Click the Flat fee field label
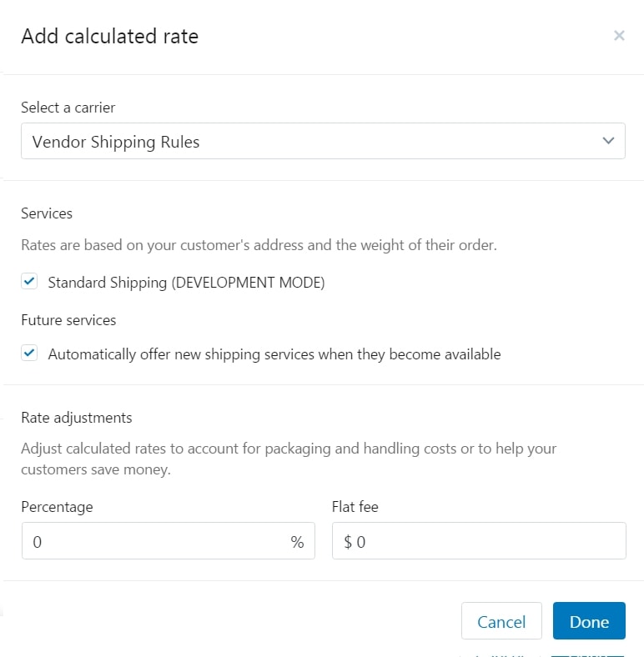 coord(355,507)
